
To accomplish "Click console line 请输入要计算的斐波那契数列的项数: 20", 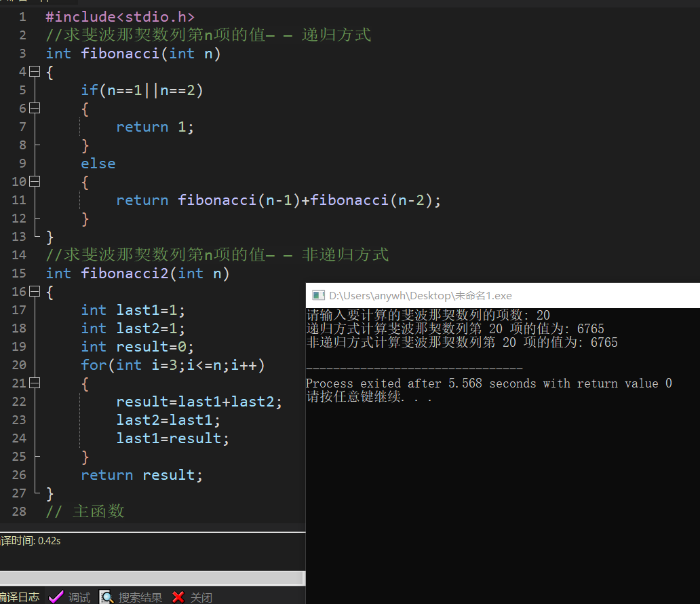I will [x=428, y=315].
